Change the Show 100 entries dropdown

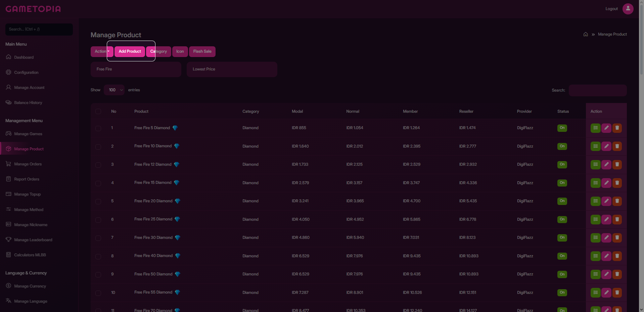[x=114, y=90]
